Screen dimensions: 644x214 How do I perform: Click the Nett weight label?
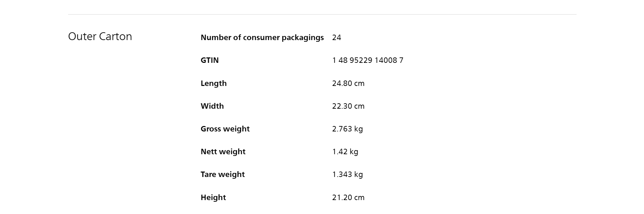(223, 151)
